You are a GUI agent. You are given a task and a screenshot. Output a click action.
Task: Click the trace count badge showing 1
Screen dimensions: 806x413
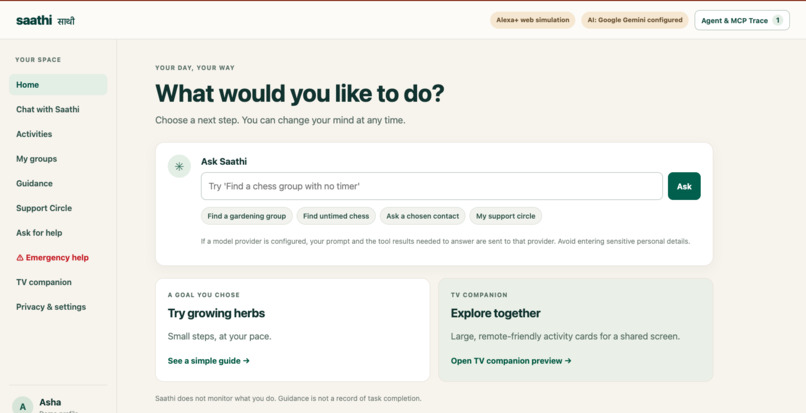coord(778,21)
